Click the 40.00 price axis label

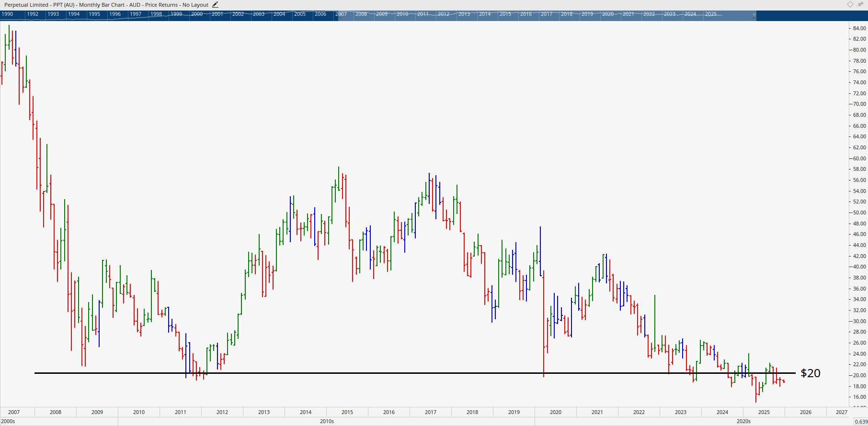coord(859,267)
